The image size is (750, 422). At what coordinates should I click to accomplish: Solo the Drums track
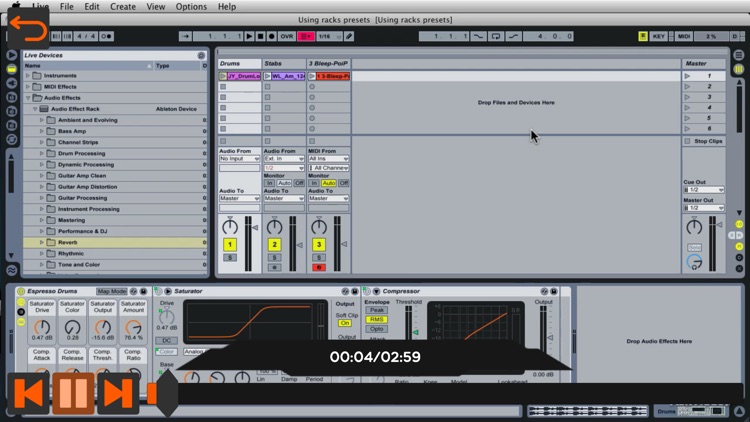coord(230,258)
